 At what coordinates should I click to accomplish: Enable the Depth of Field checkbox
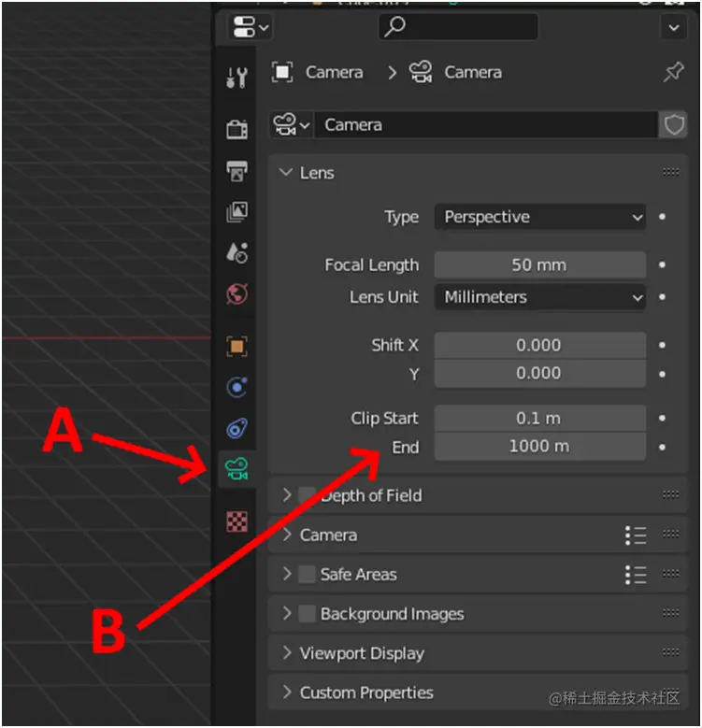307,495
